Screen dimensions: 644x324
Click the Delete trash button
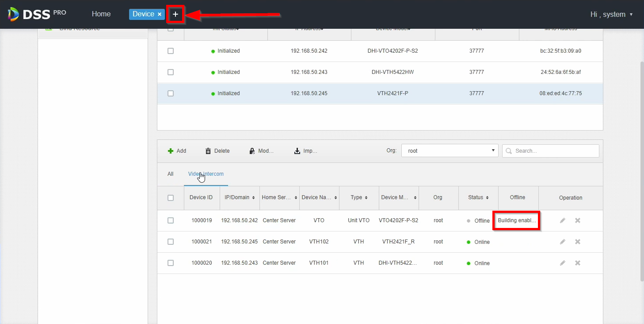click(217, 151)
